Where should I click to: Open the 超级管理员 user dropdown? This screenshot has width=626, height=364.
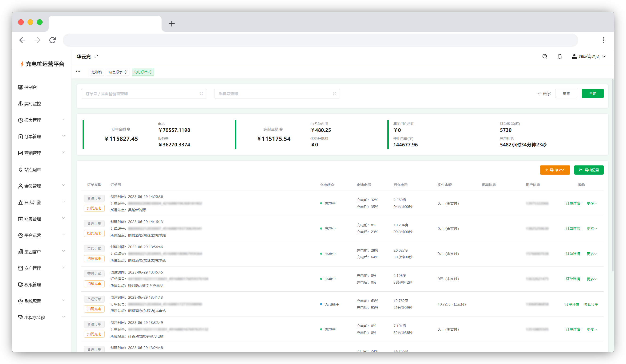[589, 57]
